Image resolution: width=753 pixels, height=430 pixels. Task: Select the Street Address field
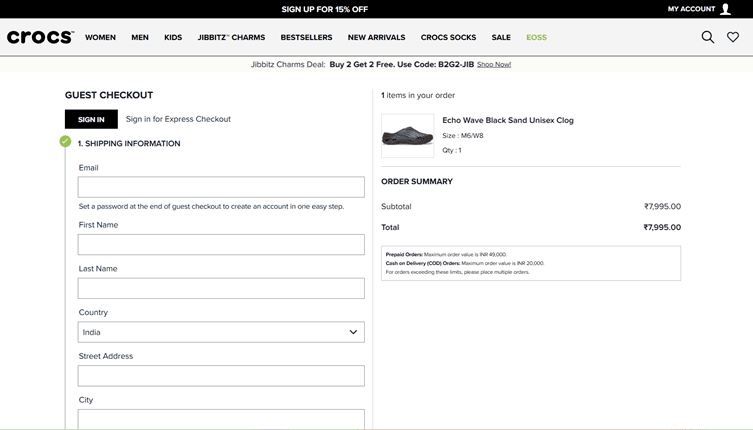[x=221, y=376]
